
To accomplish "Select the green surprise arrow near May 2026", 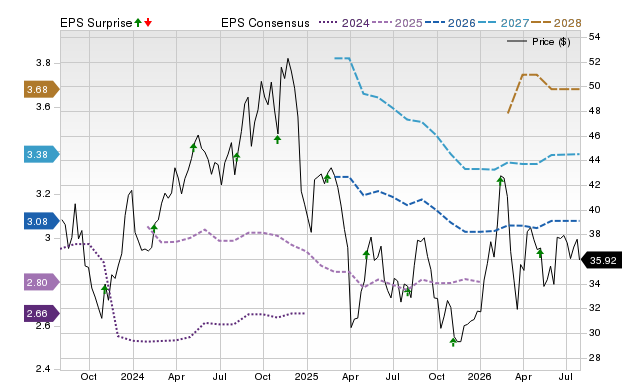I will [540, 253].
